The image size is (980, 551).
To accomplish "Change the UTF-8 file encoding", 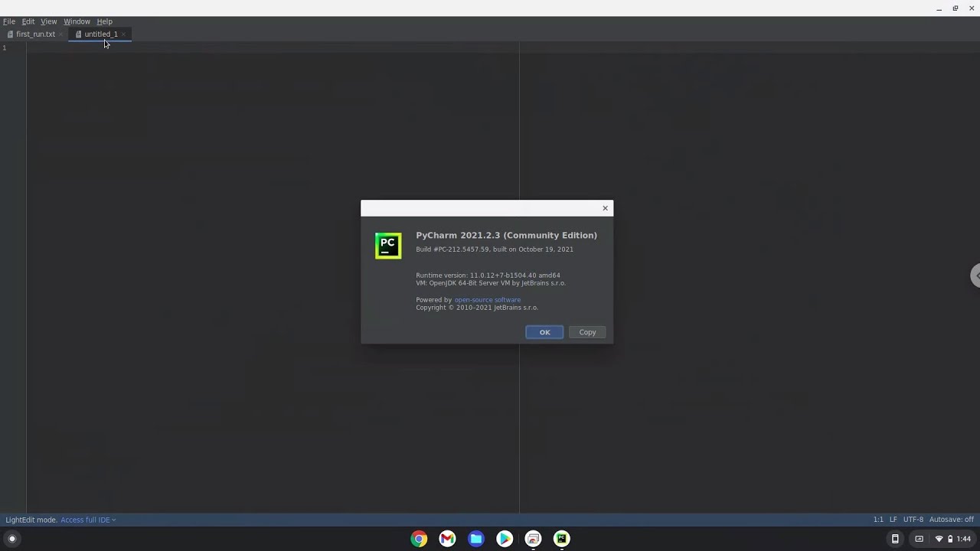I will (913, 520).
